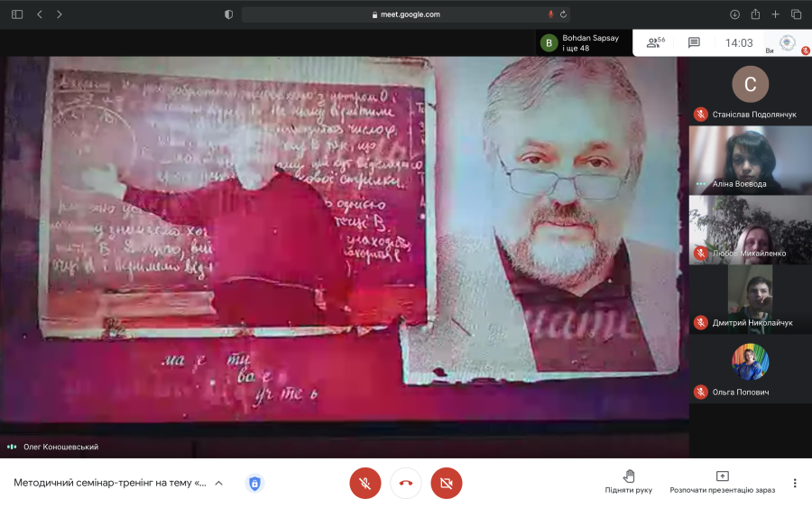The image size is (812, 508).
Task: Go back to previous page
Action: [x=40, y=14]
